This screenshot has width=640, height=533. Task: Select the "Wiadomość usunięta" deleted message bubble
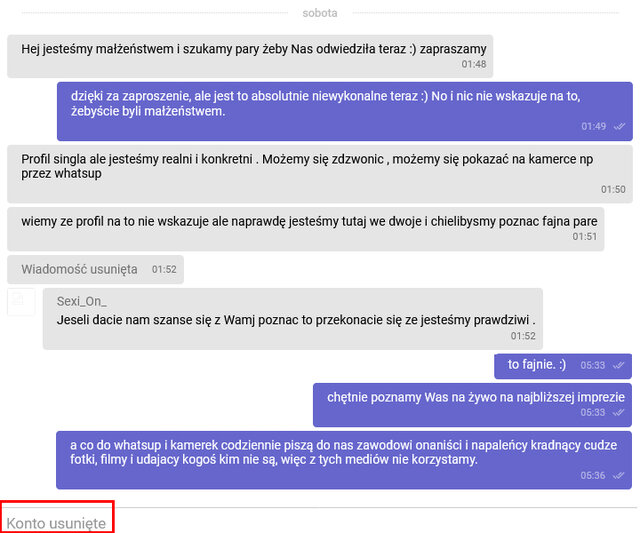[79, 269]
